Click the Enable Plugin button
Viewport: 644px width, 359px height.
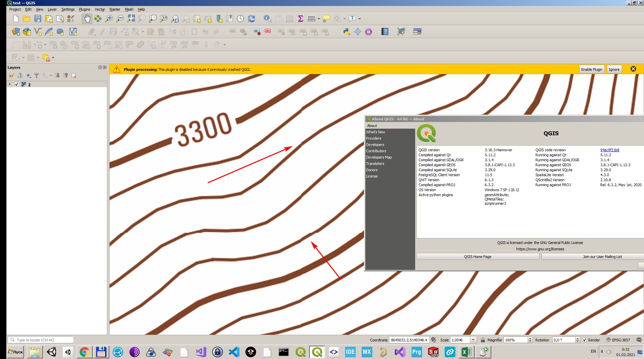(x=592, y=69)
